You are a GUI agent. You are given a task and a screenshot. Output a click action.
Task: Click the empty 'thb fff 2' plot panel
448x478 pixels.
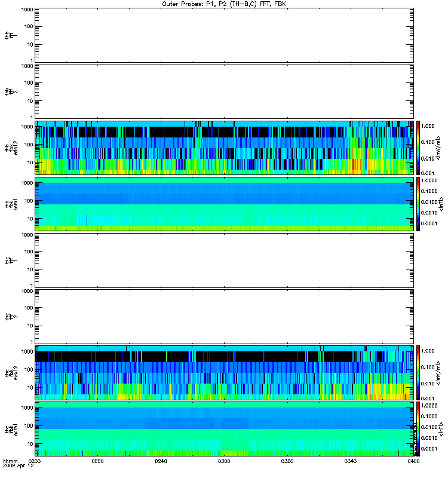point(224,91)
